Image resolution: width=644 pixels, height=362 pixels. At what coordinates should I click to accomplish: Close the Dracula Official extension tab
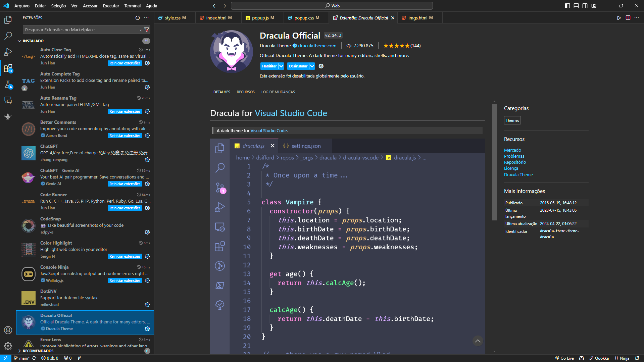393,18
